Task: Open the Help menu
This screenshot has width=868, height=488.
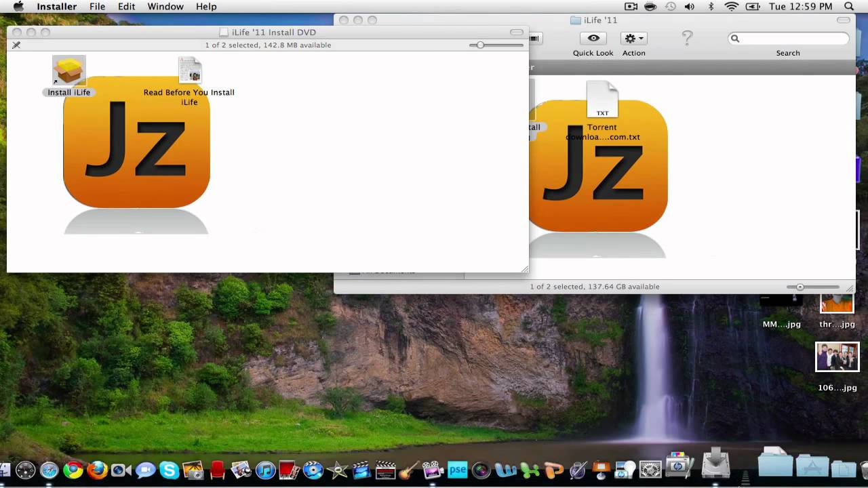Action: (206, 6)
